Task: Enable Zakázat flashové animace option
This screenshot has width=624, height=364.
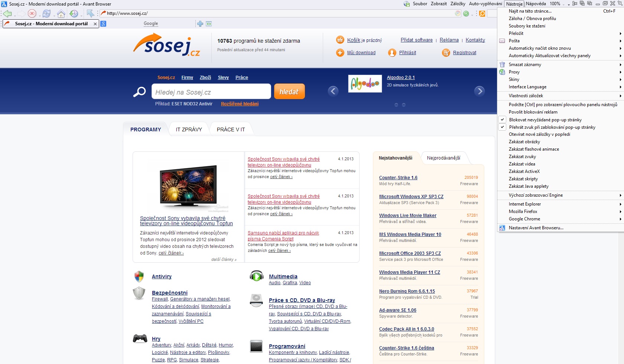Action: [560, 149]
